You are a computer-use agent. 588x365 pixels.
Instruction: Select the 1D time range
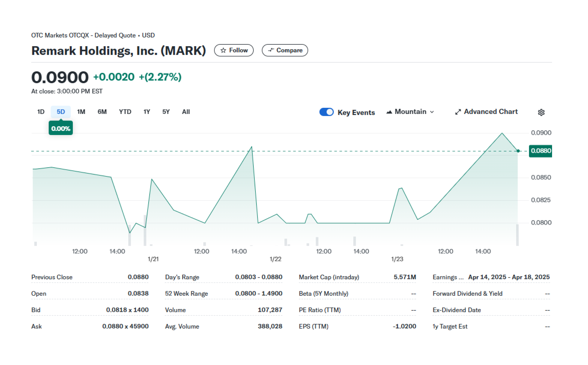41,112
